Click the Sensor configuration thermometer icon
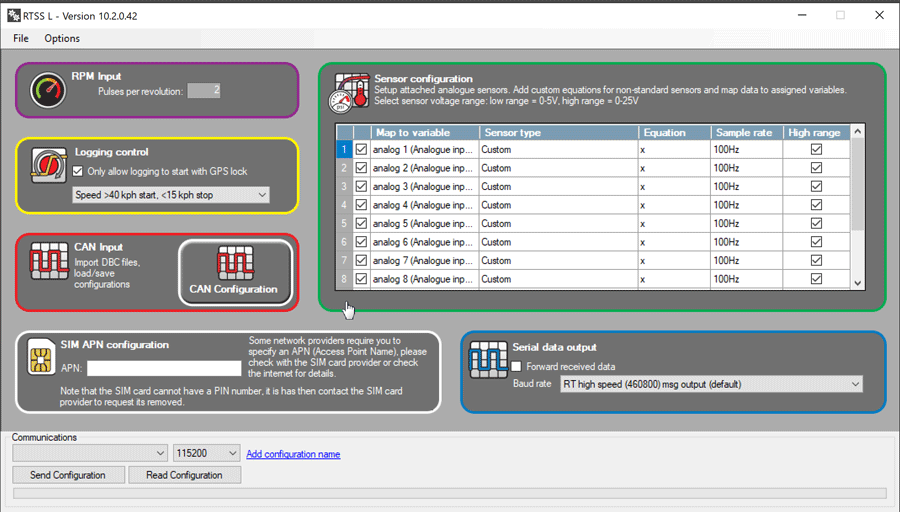Viewport: 900px width, 512px height. [351, 93]
